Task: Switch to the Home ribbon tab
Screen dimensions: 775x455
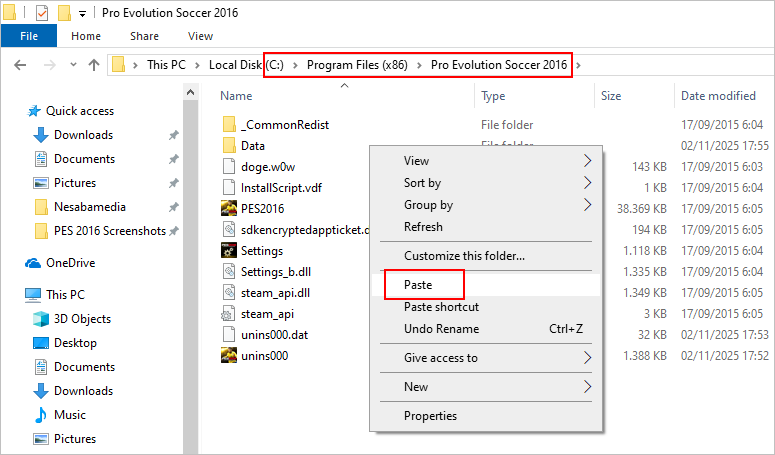Action: (x=86, y=36)
